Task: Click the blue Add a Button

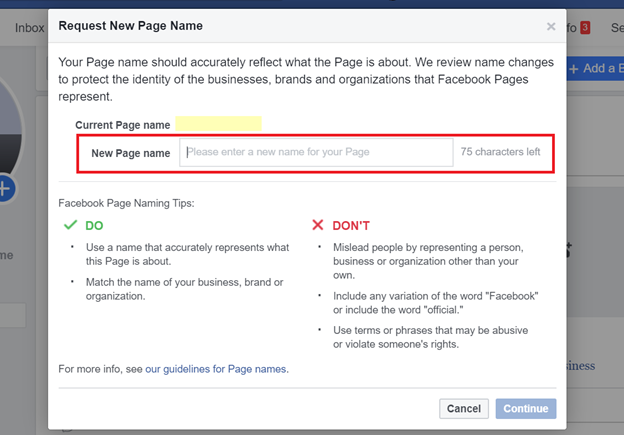Action: [596, 68]
